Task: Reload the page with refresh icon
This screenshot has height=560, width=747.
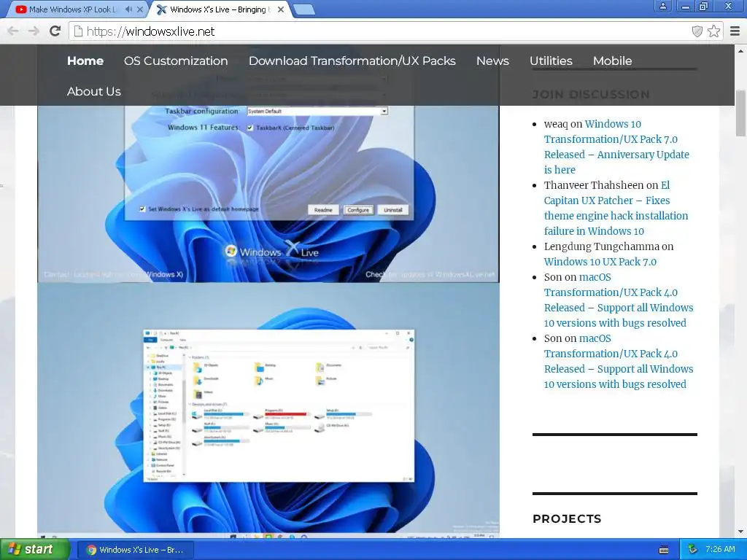Action: point(55,31)
